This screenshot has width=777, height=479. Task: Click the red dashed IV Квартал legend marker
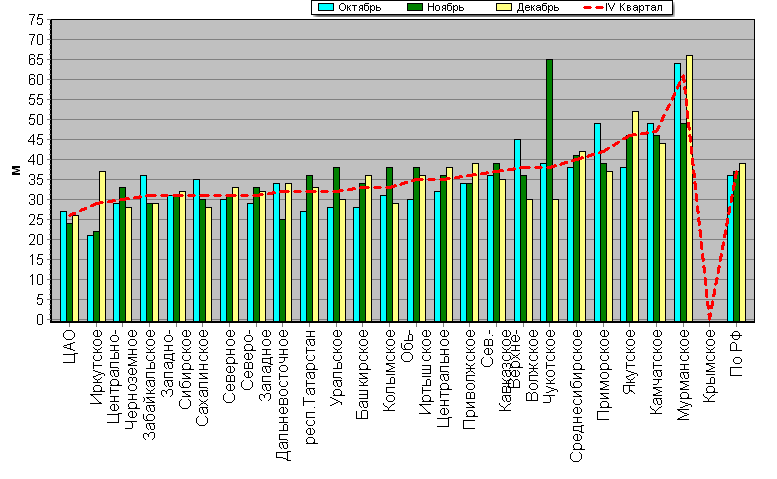[593, 7]
